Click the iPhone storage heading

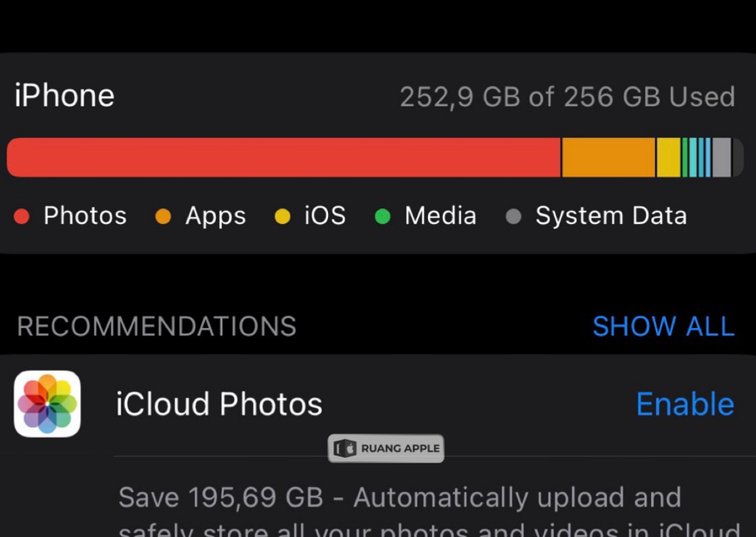pyautogui.click(x=64, y=96)
